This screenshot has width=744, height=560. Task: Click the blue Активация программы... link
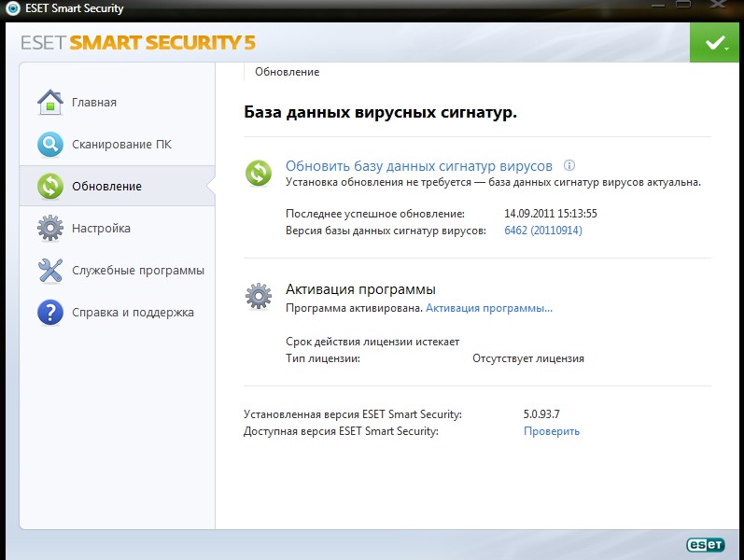(489, 308)
